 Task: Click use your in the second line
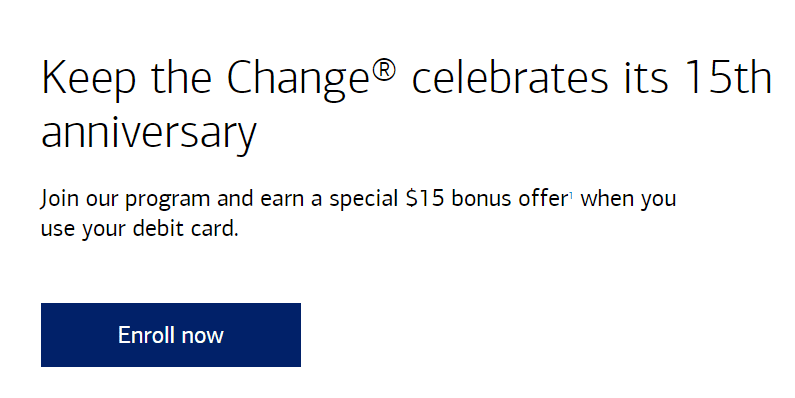[x=83, y=229]
